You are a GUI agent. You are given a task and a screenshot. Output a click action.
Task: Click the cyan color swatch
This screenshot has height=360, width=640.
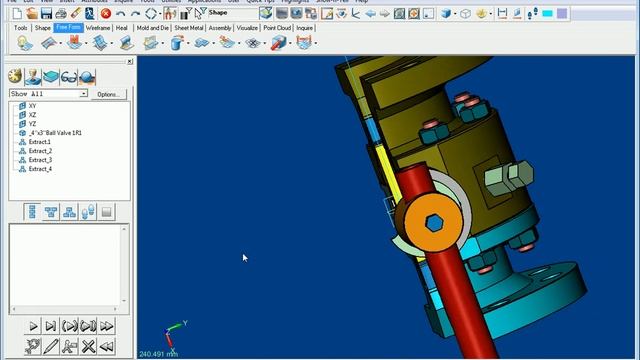point(547,14)
